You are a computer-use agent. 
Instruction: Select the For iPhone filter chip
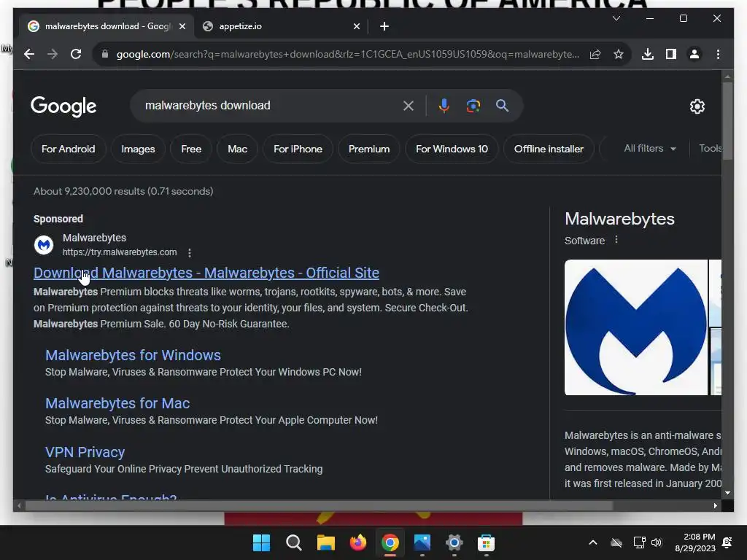[298, 149]
